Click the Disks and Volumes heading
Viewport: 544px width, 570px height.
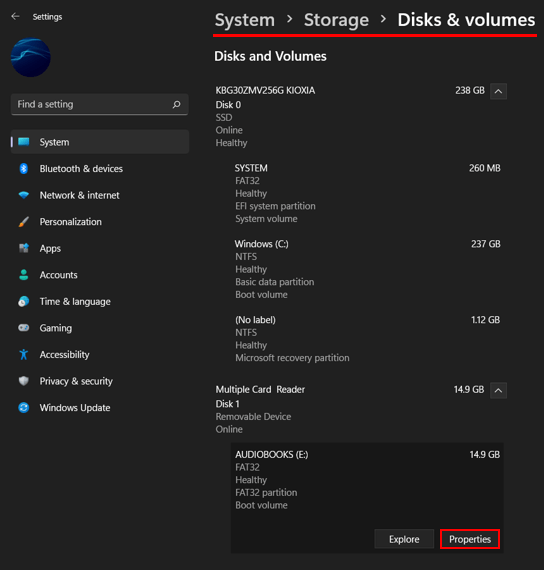coord(270,56)
